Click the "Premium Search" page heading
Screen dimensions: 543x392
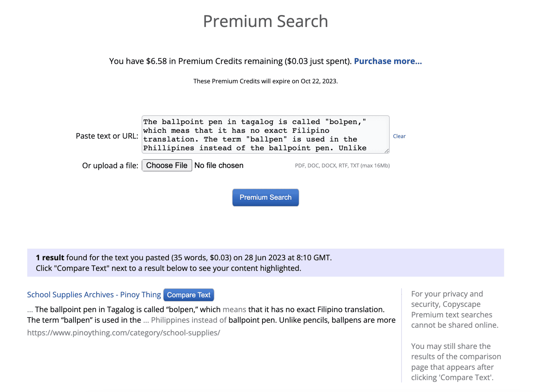point(265,21)
